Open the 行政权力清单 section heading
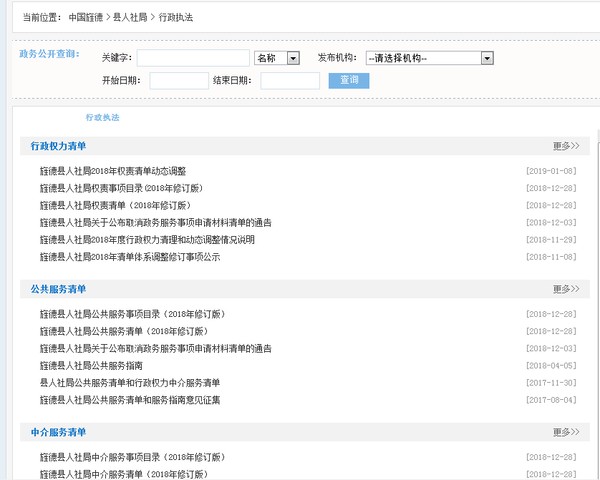 [x=58, y=146]
